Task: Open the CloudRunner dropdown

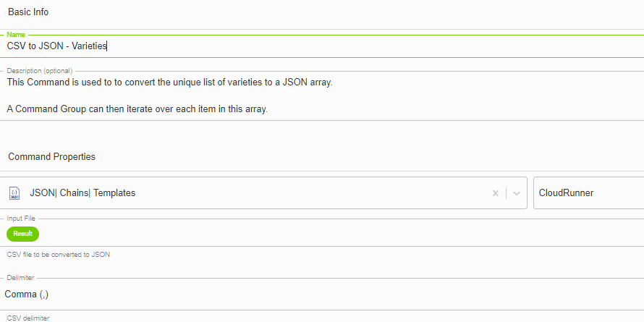Action: (588, 193)
